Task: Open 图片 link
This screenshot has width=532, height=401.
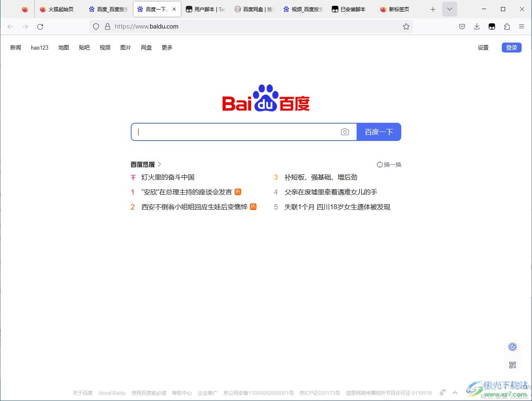Action: click(126, 48)
